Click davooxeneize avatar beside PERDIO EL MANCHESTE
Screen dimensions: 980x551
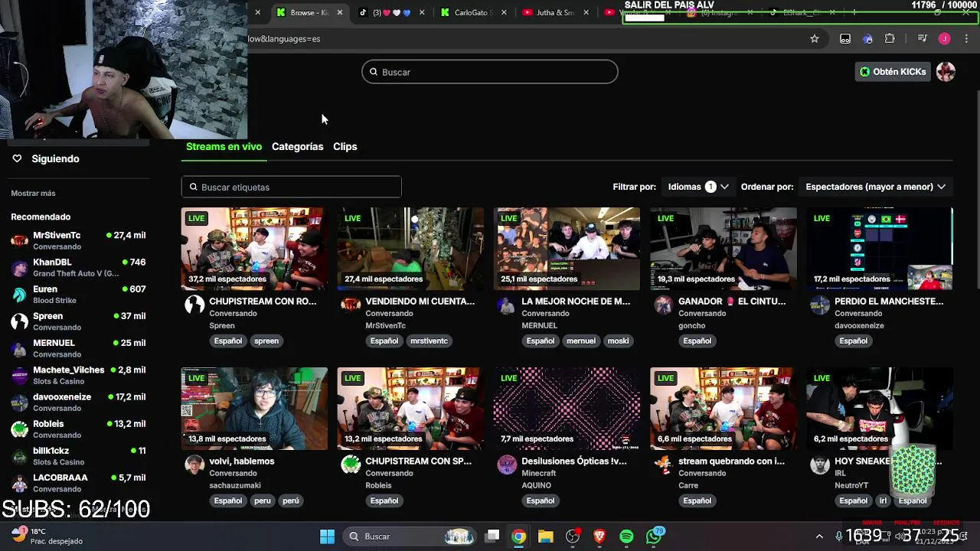click(x=820, y=305)
